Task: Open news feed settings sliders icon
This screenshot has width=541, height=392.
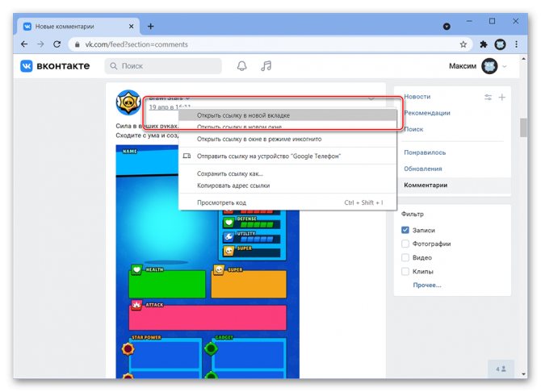Action: [488, 98]
